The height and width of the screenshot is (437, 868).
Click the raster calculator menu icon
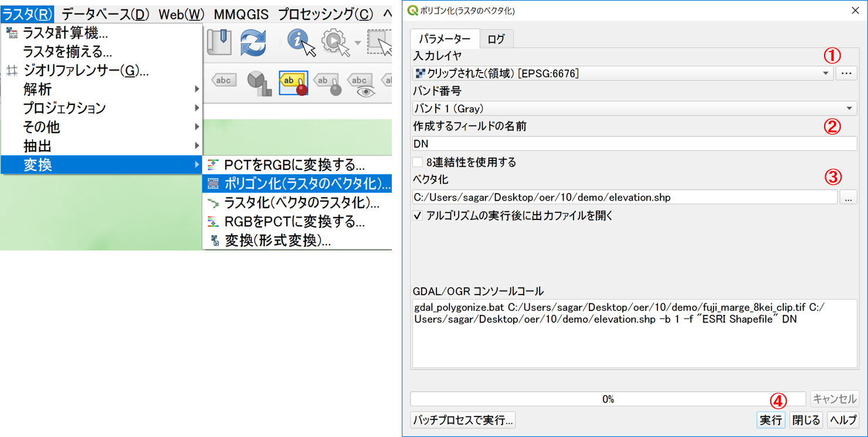(x=12, y=33)
